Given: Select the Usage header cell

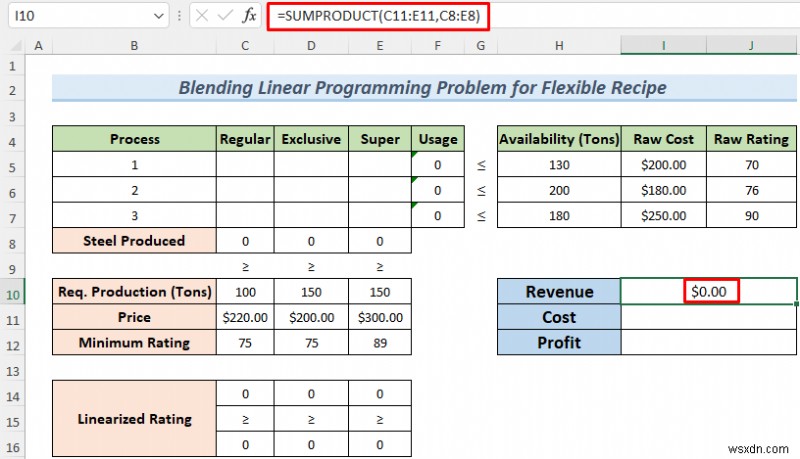Looking at the screenshot, I should pos(438,139).
